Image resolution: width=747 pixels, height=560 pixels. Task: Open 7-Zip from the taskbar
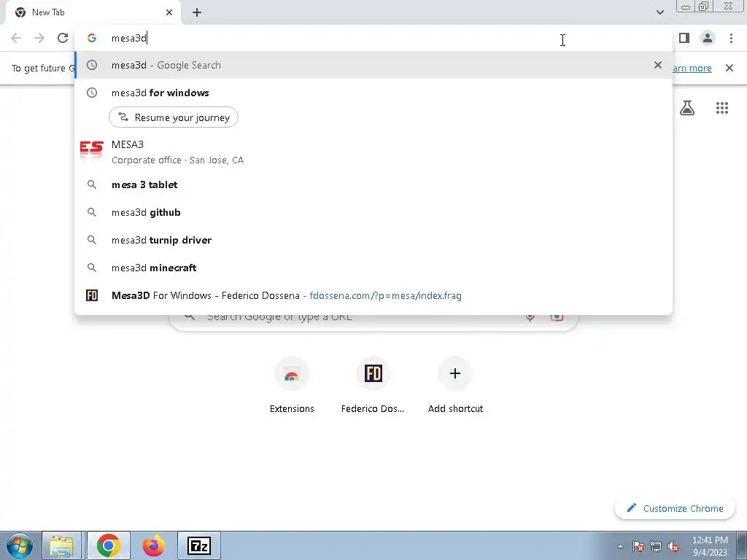(x=199, y=545)
